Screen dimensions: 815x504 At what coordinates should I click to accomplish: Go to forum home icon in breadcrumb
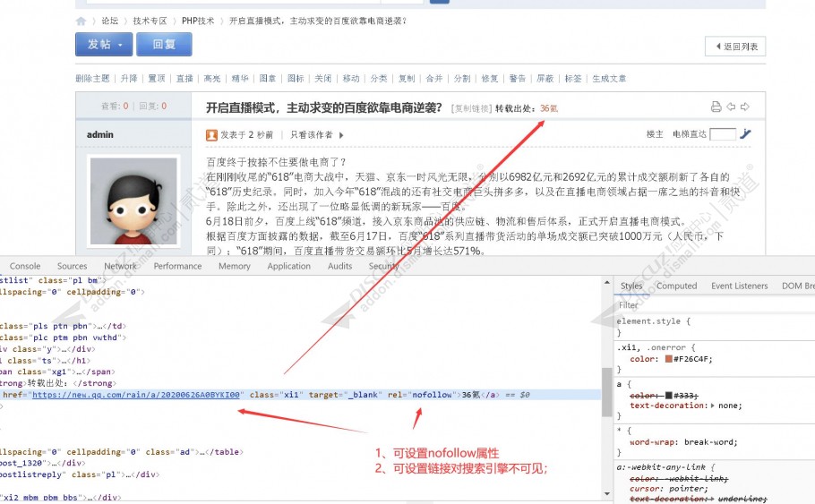81,21
